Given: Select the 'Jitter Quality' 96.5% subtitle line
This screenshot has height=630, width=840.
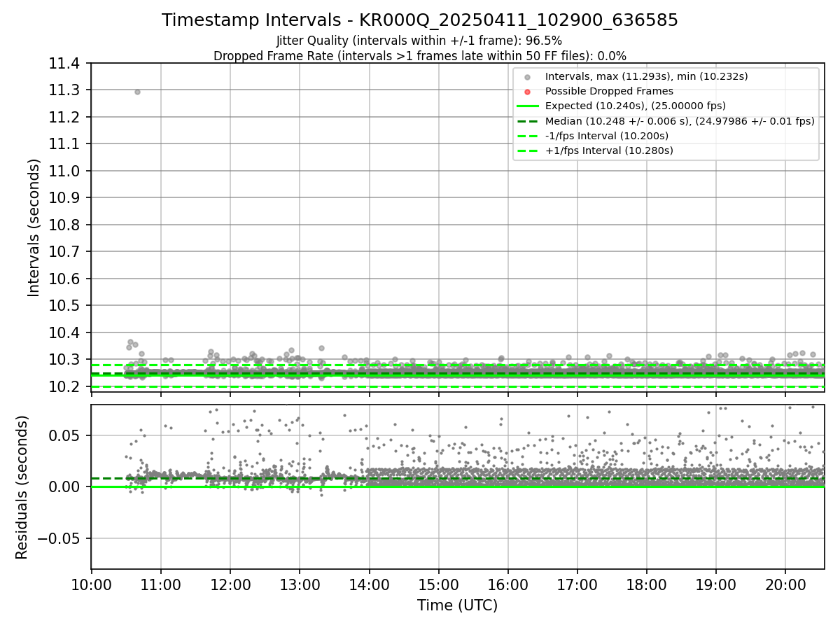Looking at the screenshot, I should click(419, 41).
